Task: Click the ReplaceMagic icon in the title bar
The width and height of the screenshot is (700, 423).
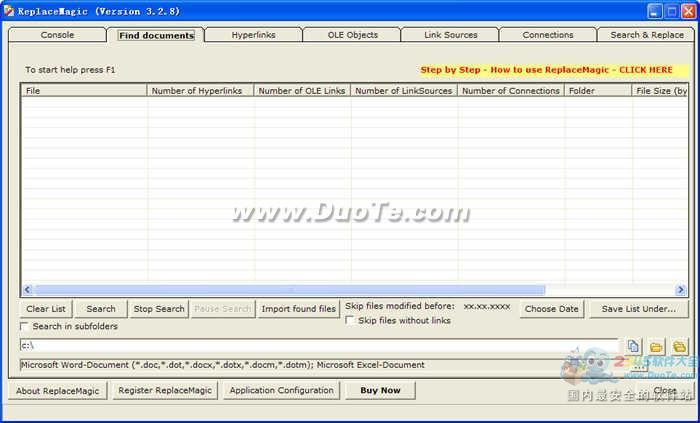Action: tap(8, 11)
